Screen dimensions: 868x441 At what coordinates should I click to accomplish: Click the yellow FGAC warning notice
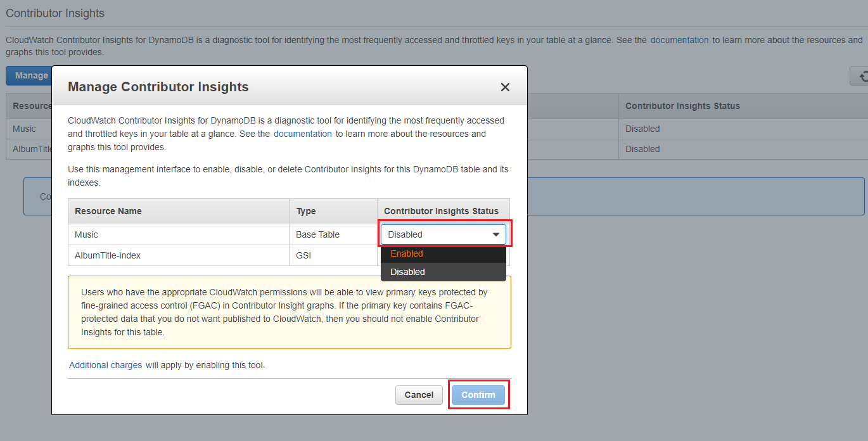tap(289, 312)
